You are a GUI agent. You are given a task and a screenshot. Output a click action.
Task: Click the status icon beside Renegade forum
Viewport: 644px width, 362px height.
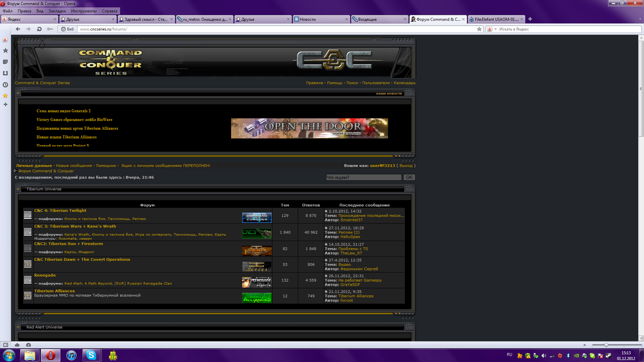click(x=28, y=280)
